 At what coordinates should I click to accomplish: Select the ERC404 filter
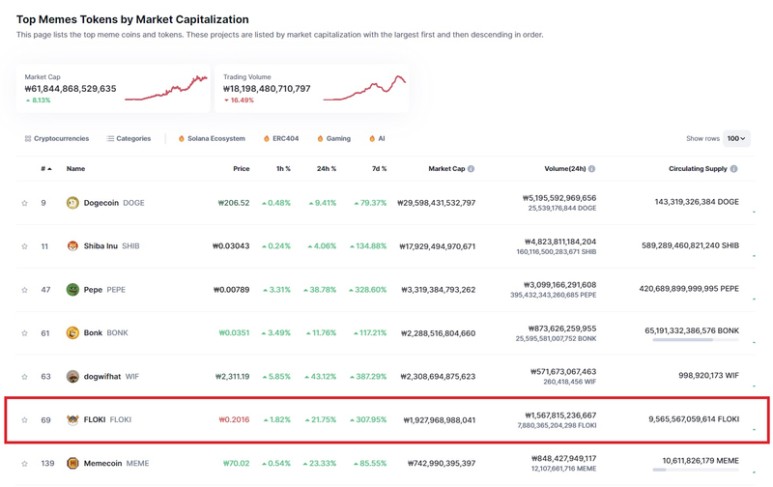pyautogui.click(x=281, y=139)
